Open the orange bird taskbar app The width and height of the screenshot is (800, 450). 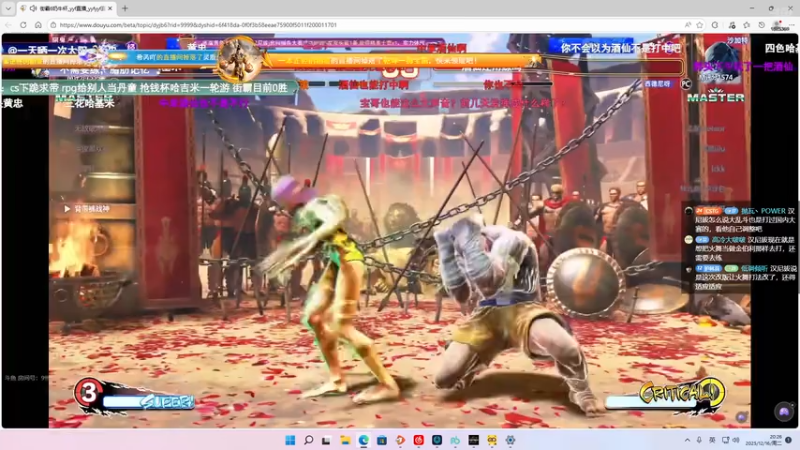coord(400,440)
